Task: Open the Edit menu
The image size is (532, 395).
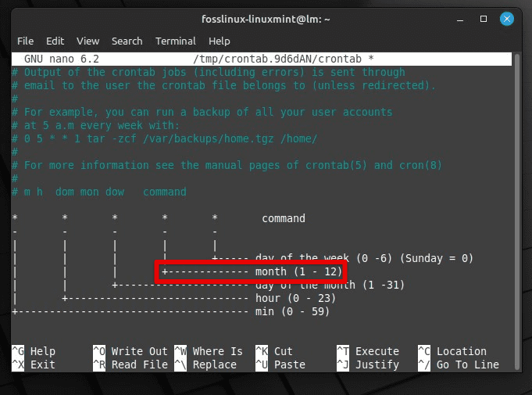Action: [55, 41]
